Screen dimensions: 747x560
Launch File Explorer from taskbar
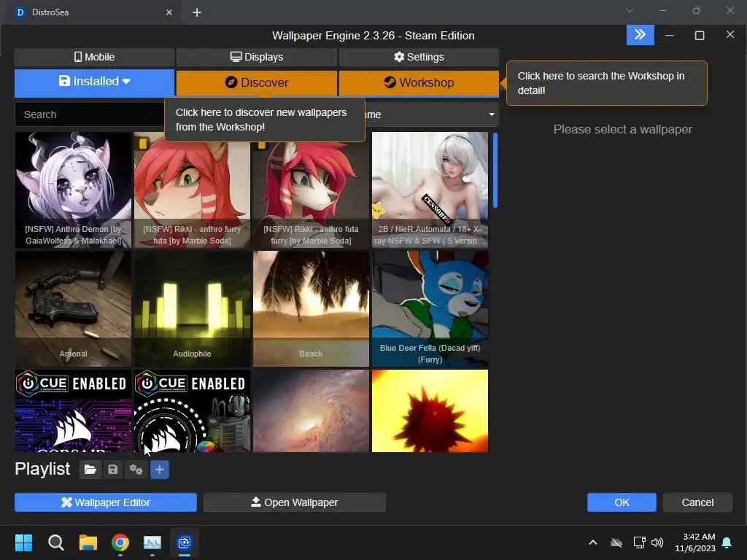coord(88,542)
